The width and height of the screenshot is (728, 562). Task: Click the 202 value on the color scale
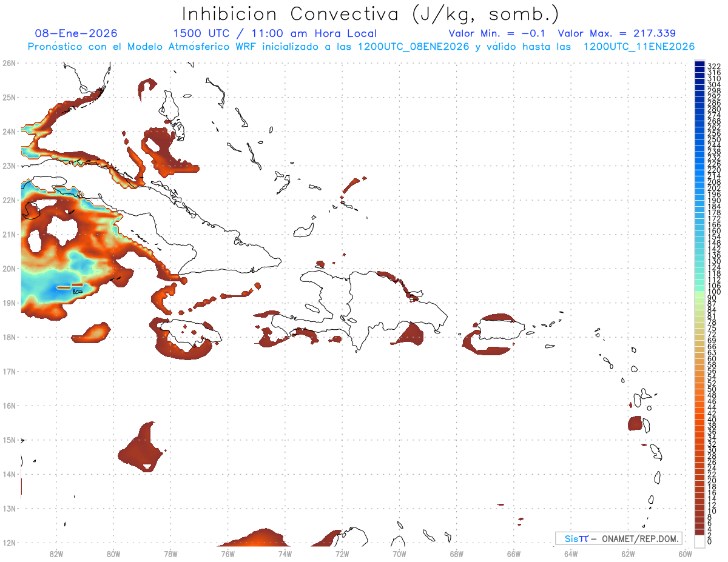[x=714, y=188]
